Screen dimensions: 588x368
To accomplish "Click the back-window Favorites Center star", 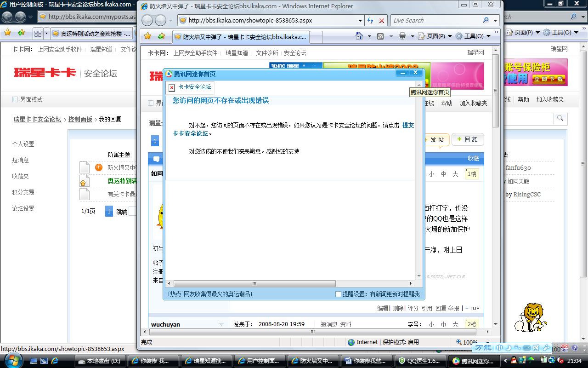I will click(x=8, y=33).
